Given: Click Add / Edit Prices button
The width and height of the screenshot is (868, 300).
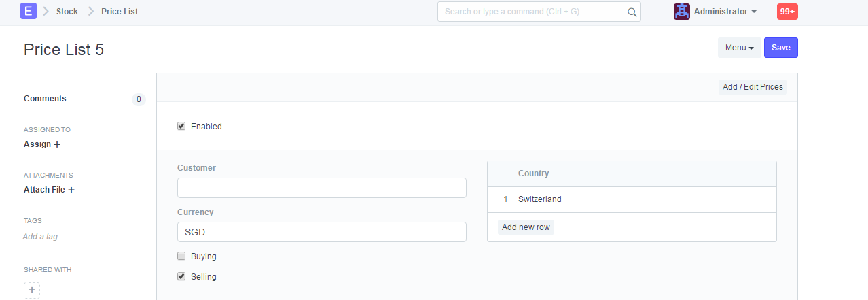Looking at the screenshot, I should 753,87.
